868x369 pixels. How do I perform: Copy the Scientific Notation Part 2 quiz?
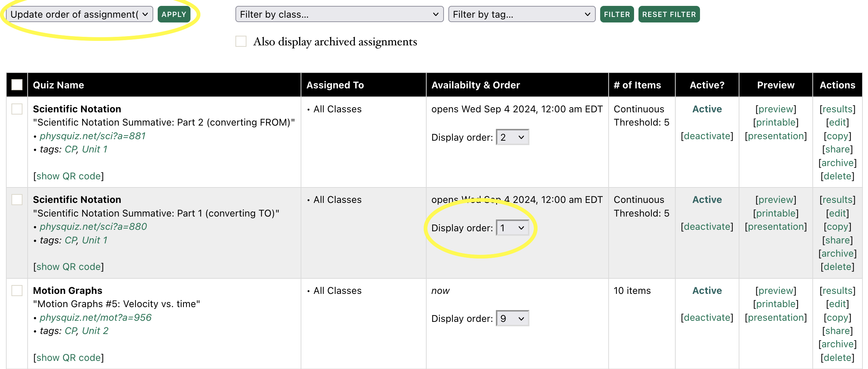tap(837, 136)
